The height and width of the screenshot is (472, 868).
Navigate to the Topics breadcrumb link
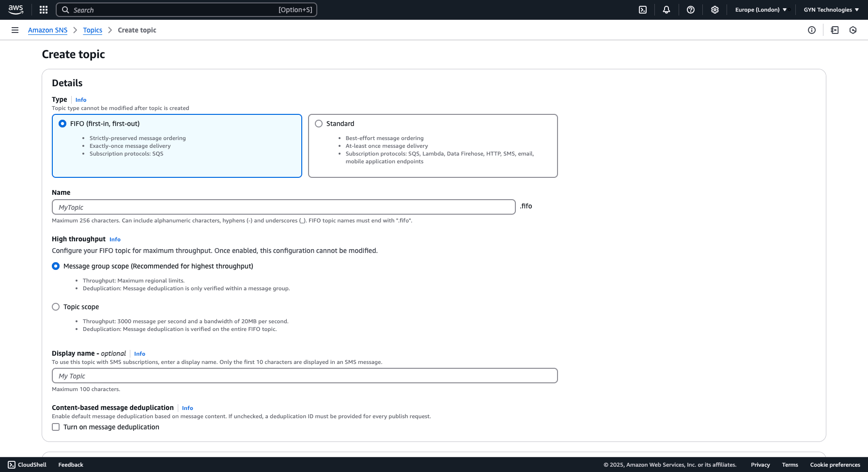pos(93,30)
